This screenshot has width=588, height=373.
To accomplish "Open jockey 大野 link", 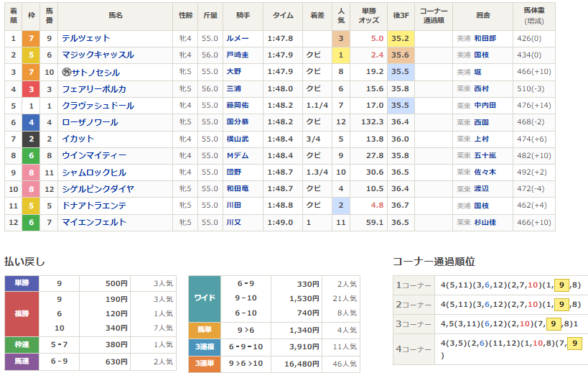I will pos(233,71).
